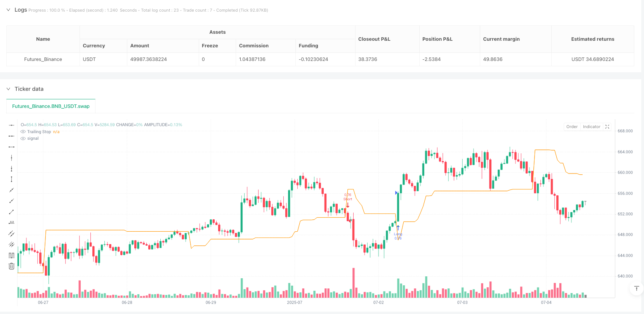Click the fullscreen expand chart icon

point(608,127)
